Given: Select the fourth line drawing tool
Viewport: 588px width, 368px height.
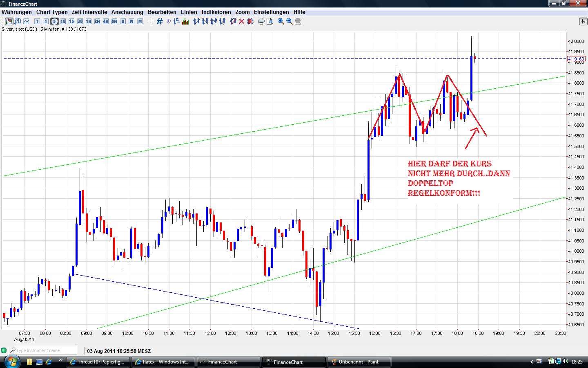Looking at the screenshot, I should [222, 21].
